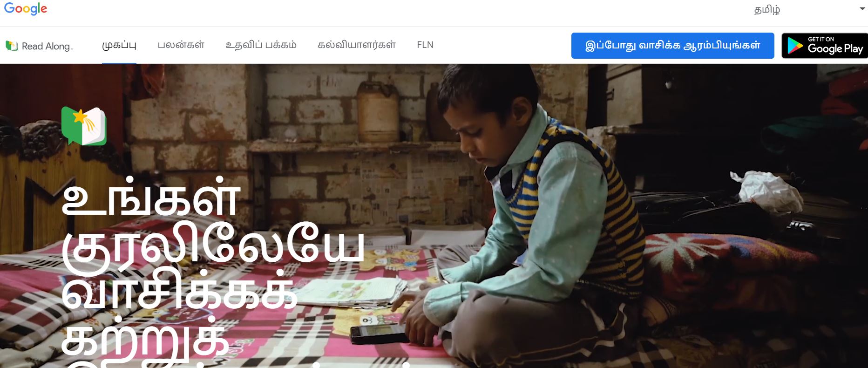The width and height of the screenshot is (868, 368).
Task: Click the large Read Along book icon in the hero
Action: 84,126
